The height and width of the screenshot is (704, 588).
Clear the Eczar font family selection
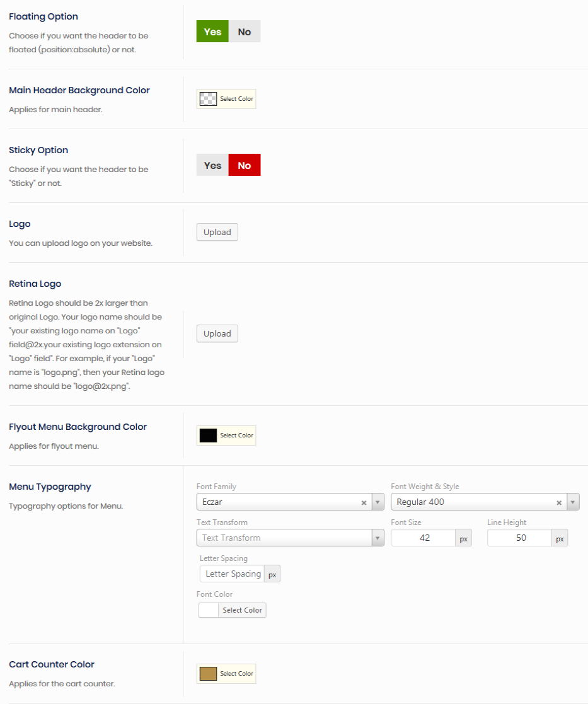[x=364, y=502]
